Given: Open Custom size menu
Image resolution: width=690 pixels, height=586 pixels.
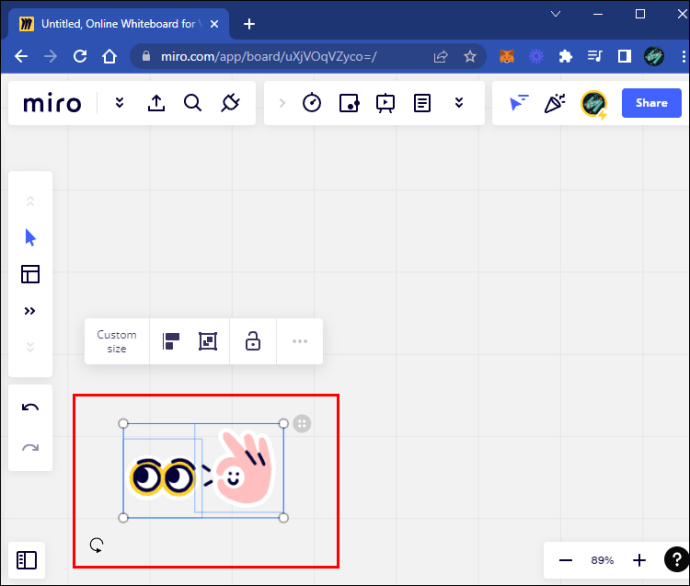Looking at the screenshot, I should click(117, 342).
